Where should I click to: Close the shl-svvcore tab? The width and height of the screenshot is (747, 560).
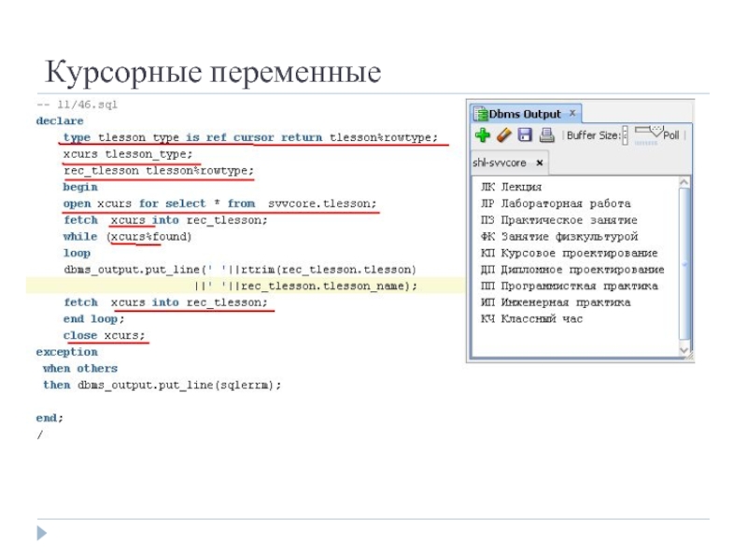pyautogui.click(x=540, y=162)
